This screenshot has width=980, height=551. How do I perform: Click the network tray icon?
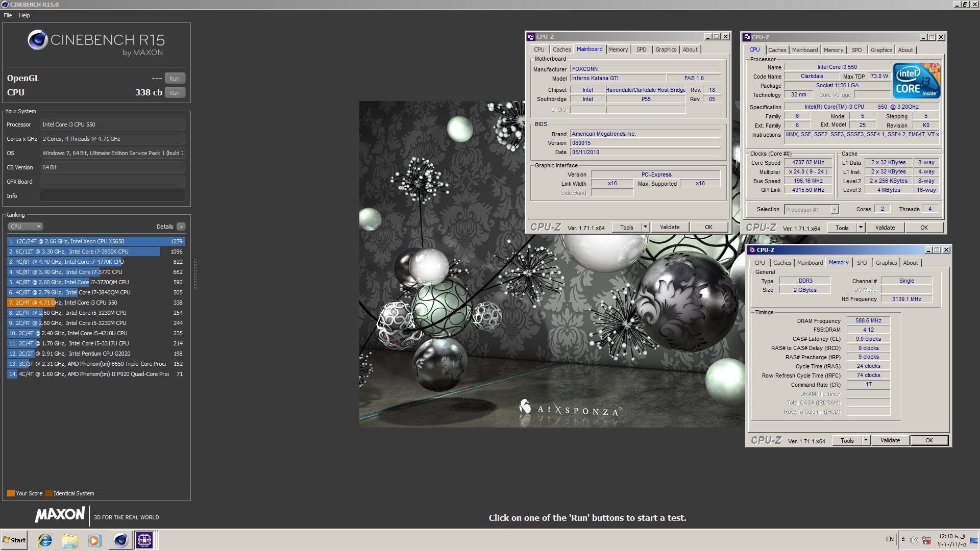coord(926,540)
